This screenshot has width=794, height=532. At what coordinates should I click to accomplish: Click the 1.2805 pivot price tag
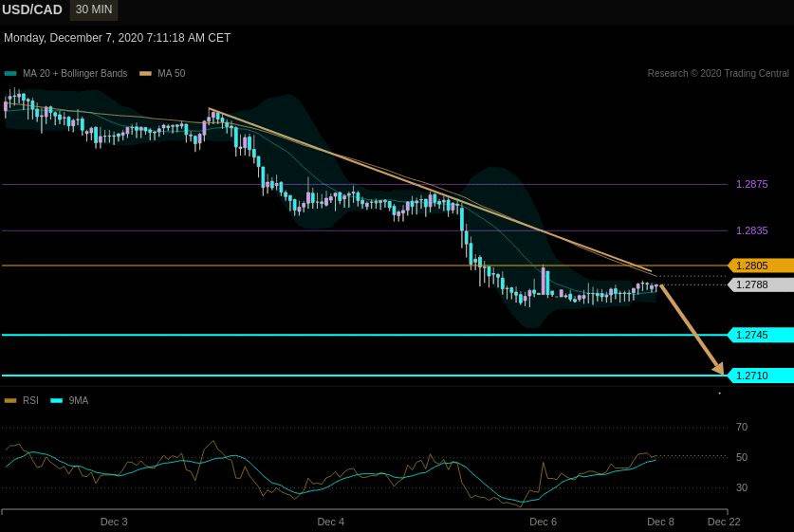coord(761,266)
